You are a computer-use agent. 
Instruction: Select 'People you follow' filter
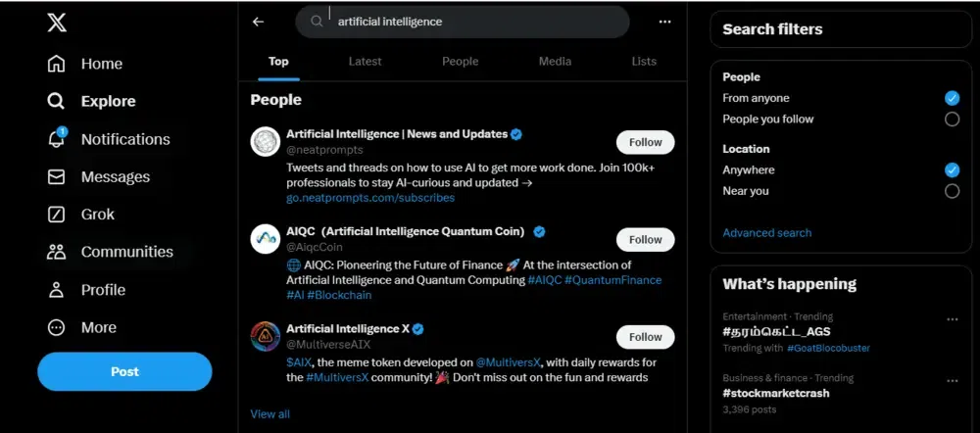coord(951,120)
